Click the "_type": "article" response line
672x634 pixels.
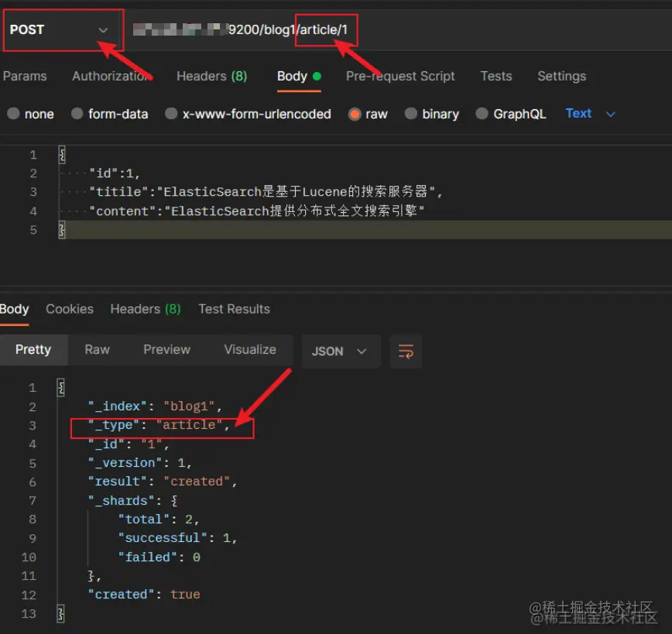[x=159, y=425]
